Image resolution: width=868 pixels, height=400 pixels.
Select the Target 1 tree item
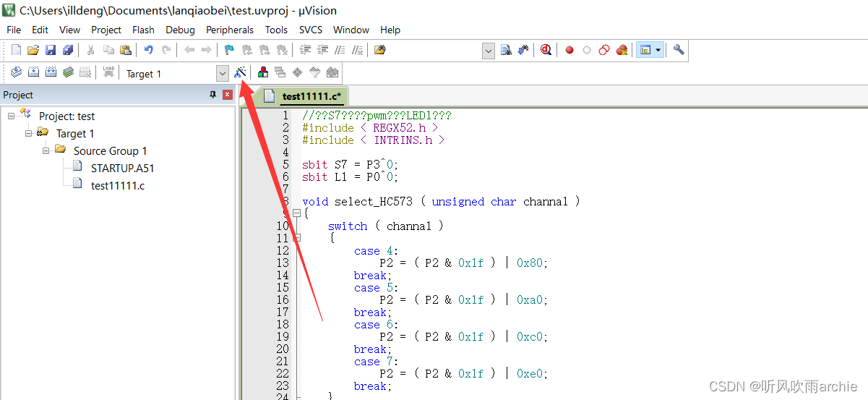coord(75,133)
